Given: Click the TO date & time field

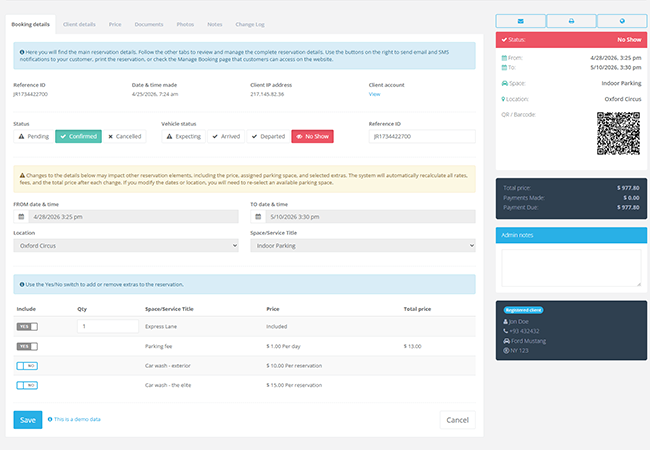Looking at the screenshot, I should 371,217.
